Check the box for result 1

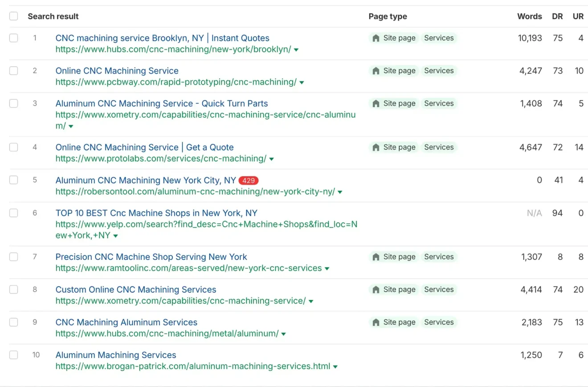pos(14,38)
